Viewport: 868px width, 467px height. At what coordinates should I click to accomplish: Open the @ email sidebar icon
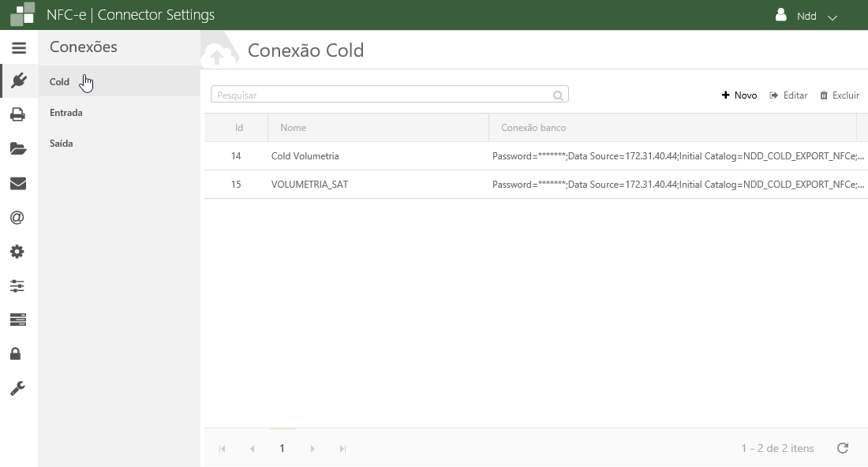[17, 218]
